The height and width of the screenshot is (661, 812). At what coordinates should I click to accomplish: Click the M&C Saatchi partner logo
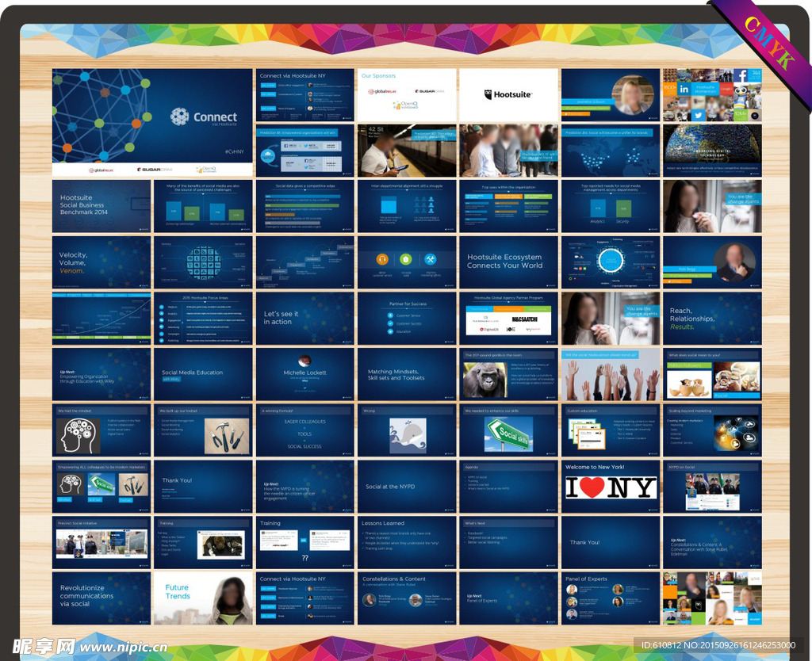[524, 319]
